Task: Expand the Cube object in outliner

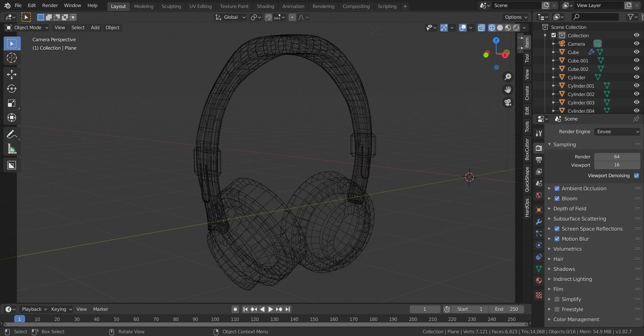Action: pyautogui.click(x=553, y=52)
